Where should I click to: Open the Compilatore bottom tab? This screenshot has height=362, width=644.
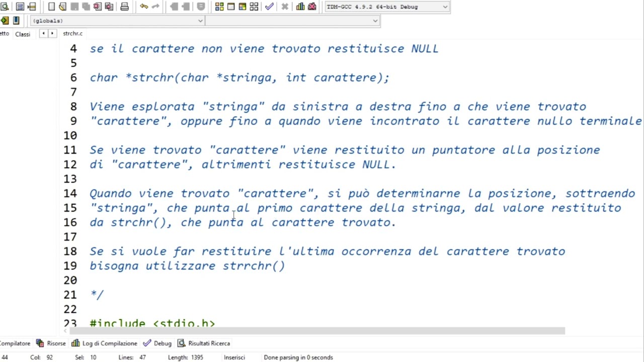click(x=15, y=343)
